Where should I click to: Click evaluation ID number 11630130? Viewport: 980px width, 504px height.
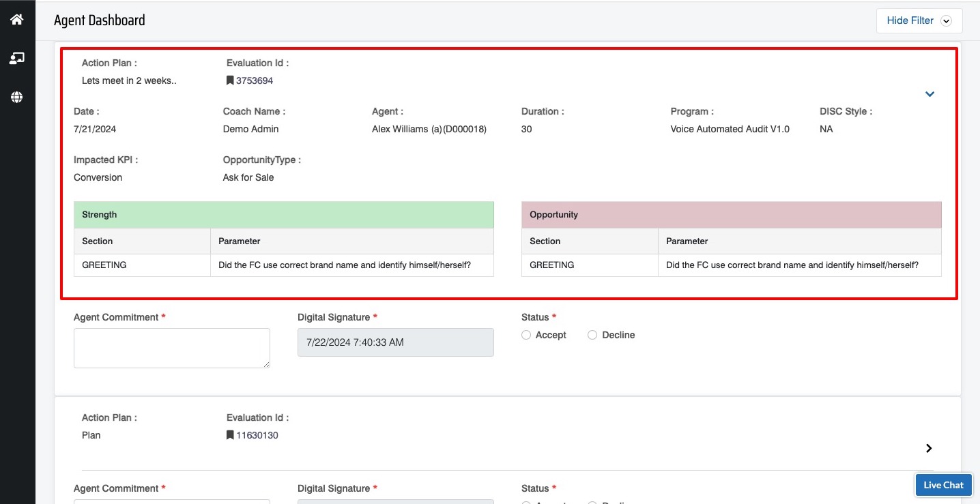tap(257, 435)
